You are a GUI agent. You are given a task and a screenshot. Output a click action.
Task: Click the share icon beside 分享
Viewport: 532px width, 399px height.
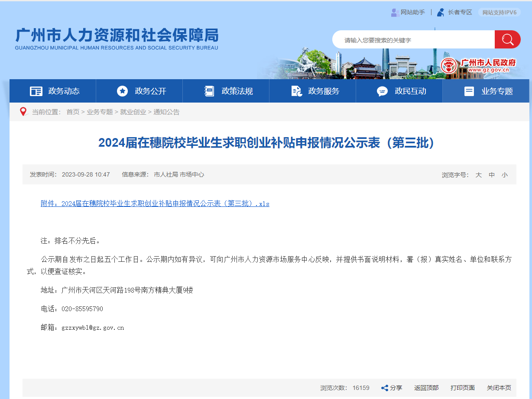[x=384, y=388]
